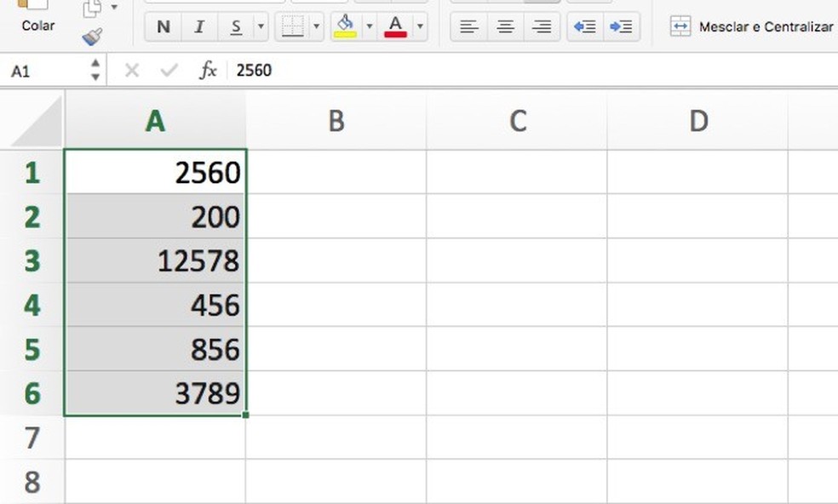Screen dimensions: 838x504
Task: Cancel formula entry with X icon
Action: [131, 70]
